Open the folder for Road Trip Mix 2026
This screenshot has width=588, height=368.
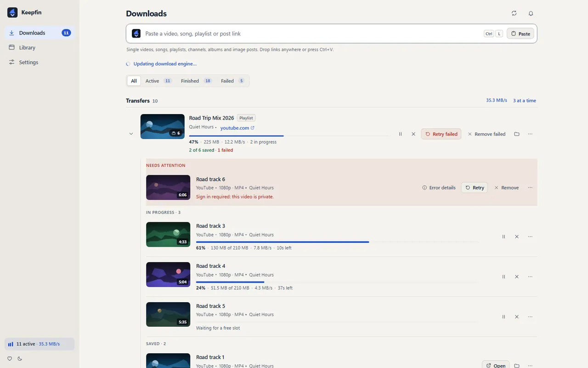(x=517, y=134)
